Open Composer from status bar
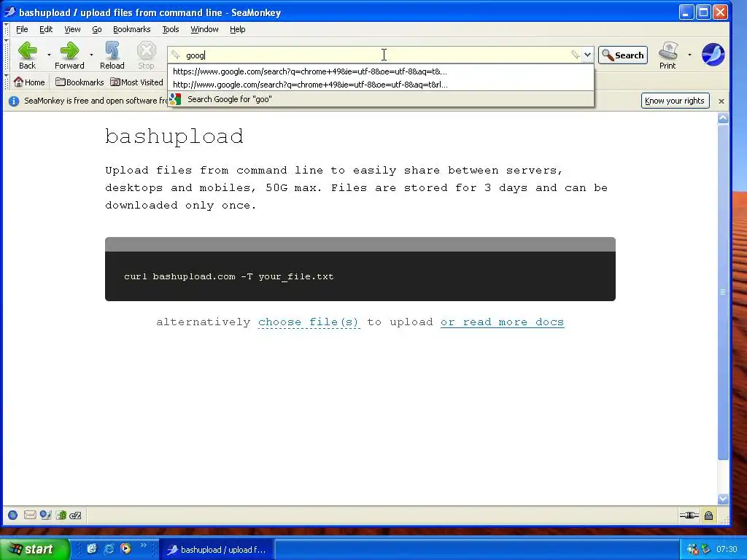Screen dimensions: 747x560 [45, 515]
